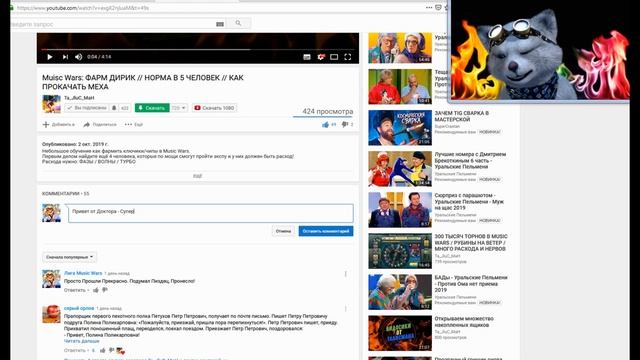Image resolution: width=640 pixels, height=360 pixels.
Task: Open the 'БАДы' video thumbnail
Action: click(400, 292)
